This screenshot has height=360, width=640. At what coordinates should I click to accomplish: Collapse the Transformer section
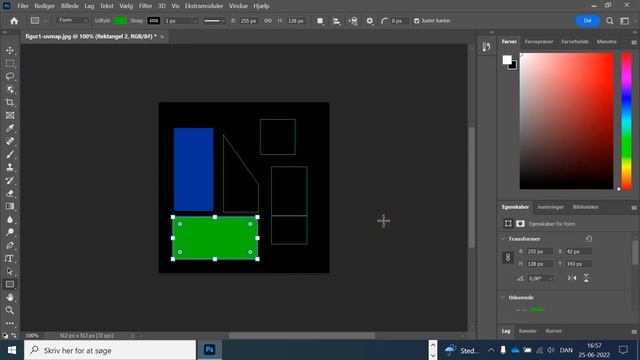click(503, 239)
